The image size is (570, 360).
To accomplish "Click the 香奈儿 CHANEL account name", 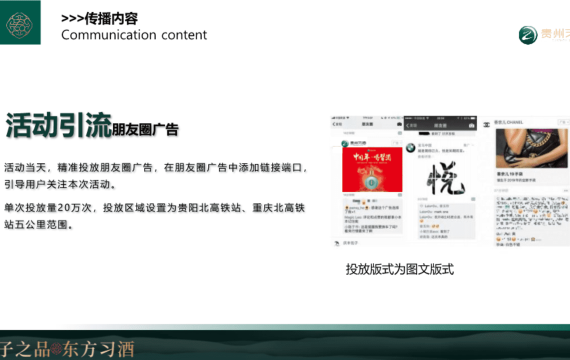I will pyautogui.click(x=510, y=122).
